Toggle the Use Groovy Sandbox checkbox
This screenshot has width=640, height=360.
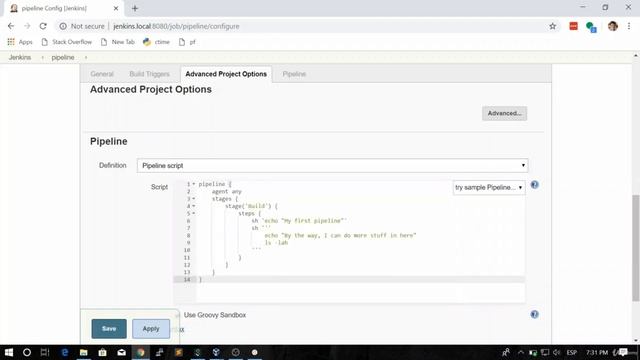[178, 315]
